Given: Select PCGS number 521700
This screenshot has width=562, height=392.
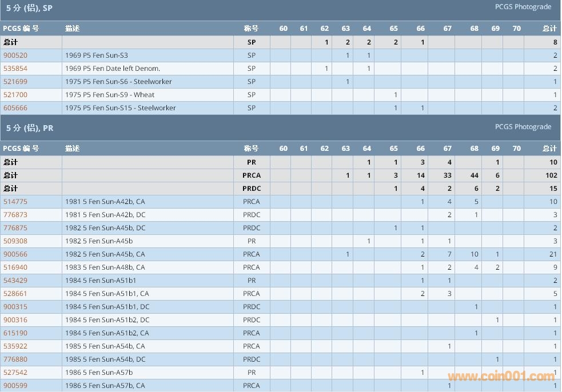Looking at the screenshot, I should (x=15, y=95).
